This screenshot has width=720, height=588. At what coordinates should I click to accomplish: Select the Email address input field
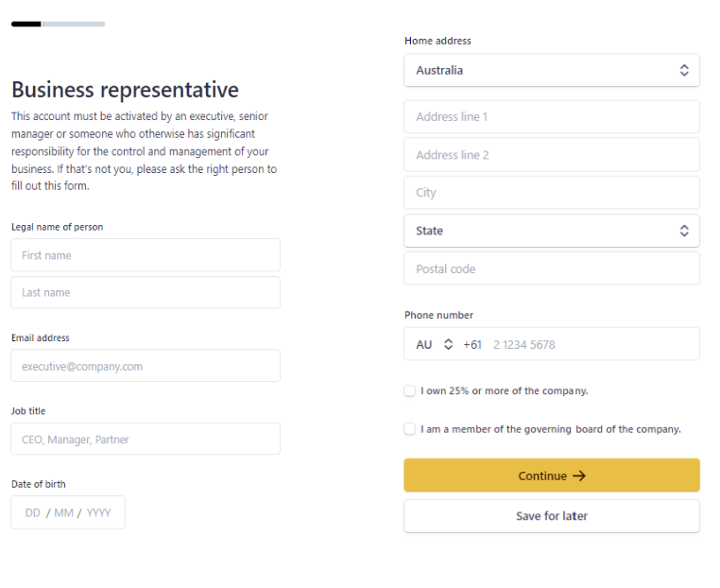pos(146,367)
